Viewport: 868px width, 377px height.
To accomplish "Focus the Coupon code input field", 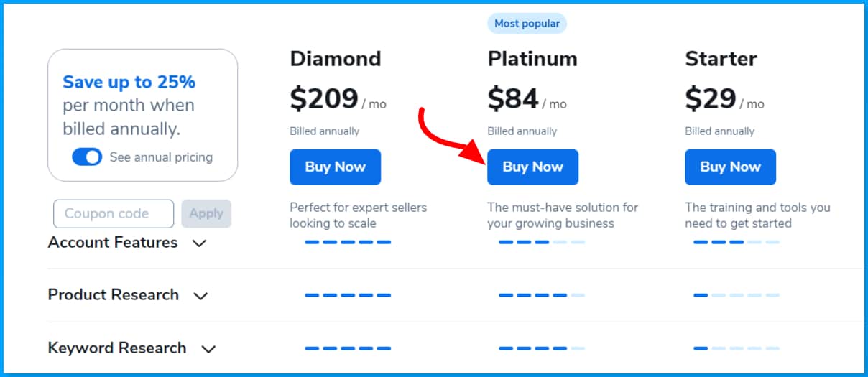I will coord(114,214).
